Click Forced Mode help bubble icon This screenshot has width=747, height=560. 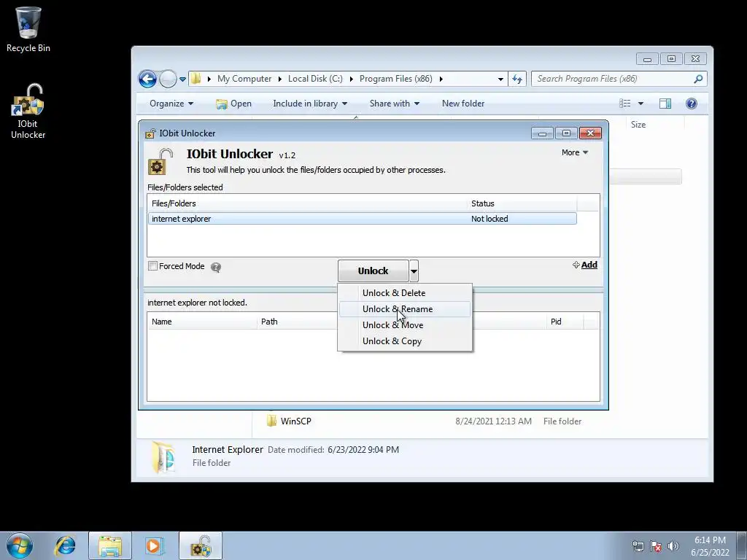[x=216, y=267]
